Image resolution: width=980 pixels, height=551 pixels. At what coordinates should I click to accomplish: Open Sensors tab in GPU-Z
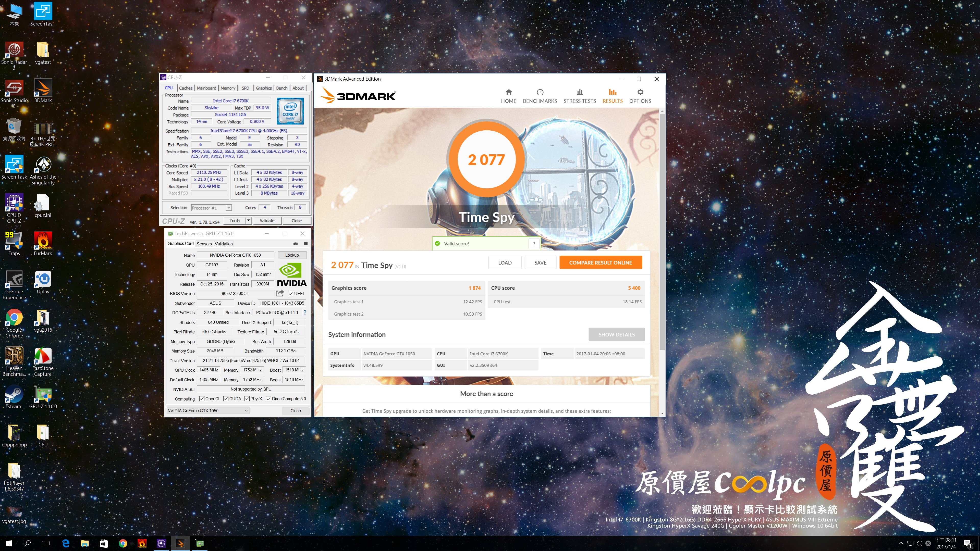click(x=204, y=244)
